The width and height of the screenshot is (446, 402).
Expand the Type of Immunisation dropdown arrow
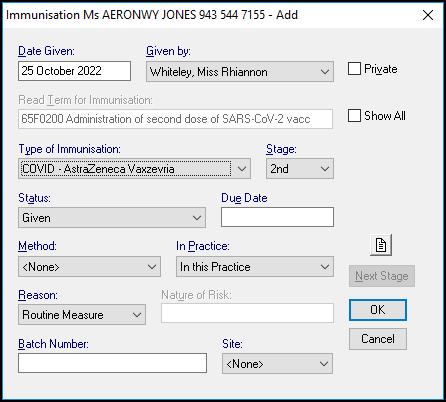click(x=242, y=169)
